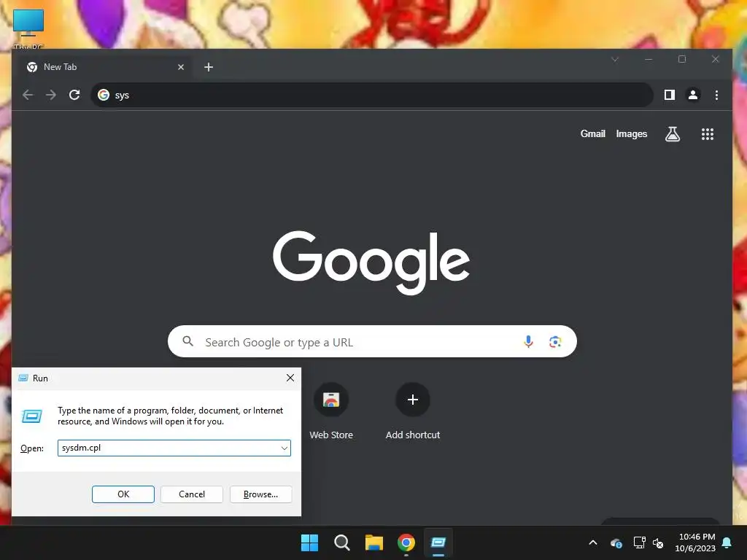Click Chrome's forward navigation arrow
747x560 pixels.
click(51, 95)
